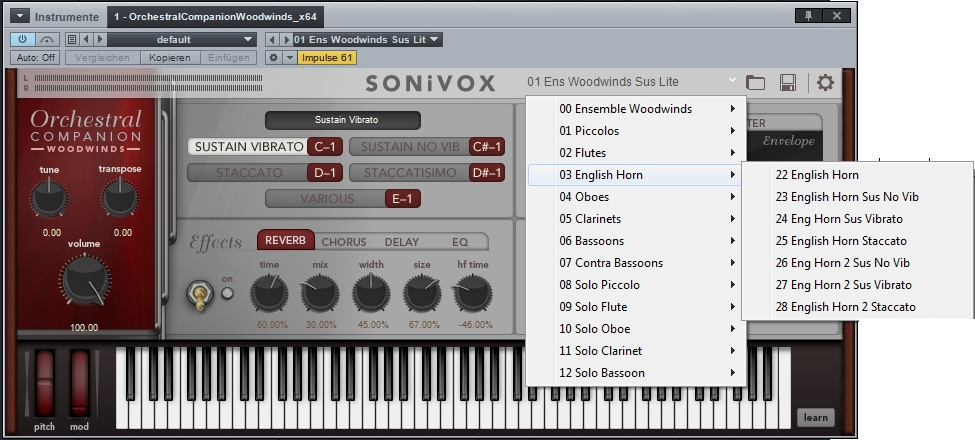The image size is (975, 440).
Task: Select 25 English Horn Staccato
Action: click(857, 241)
